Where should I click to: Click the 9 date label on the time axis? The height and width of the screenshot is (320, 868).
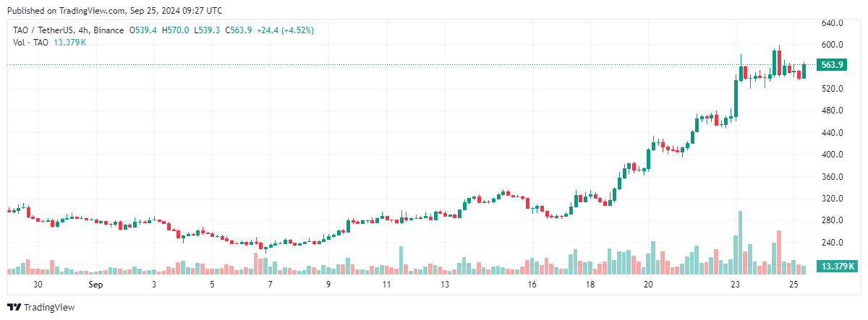click(328, 285)
